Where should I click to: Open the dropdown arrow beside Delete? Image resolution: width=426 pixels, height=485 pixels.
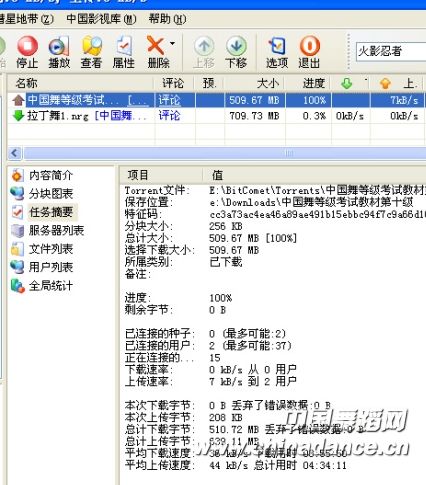172,43
